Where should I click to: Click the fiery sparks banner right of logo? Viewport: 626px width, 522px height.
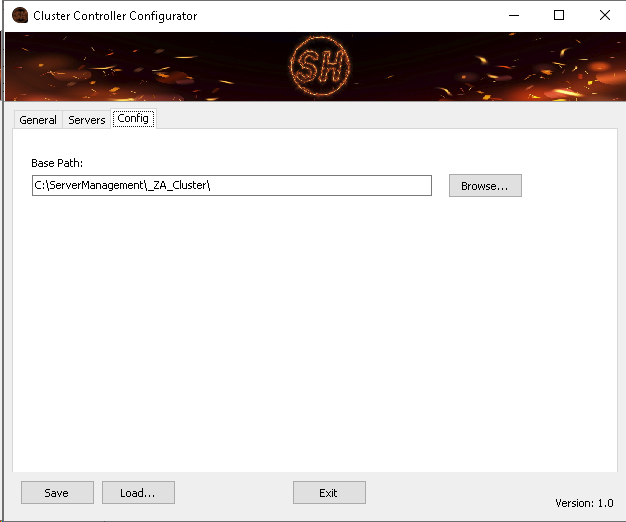(x=480, y=67)
